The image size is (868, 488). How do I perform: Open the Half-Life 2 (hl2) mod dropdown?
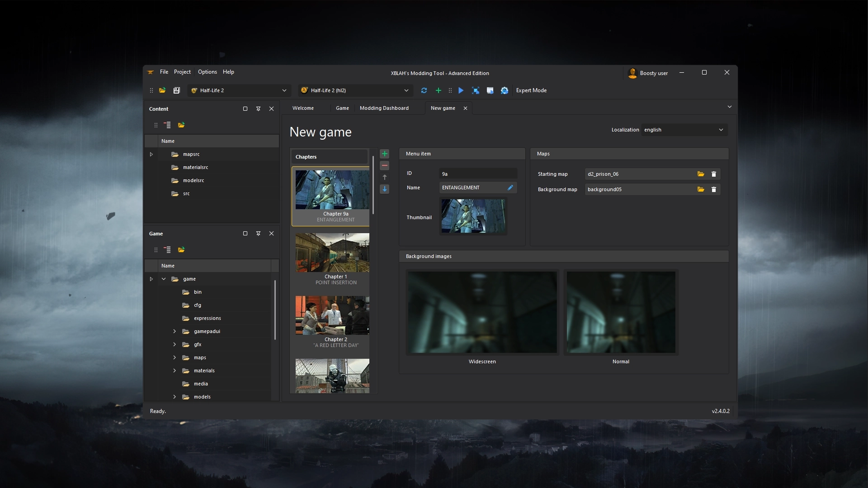(355, 90)
